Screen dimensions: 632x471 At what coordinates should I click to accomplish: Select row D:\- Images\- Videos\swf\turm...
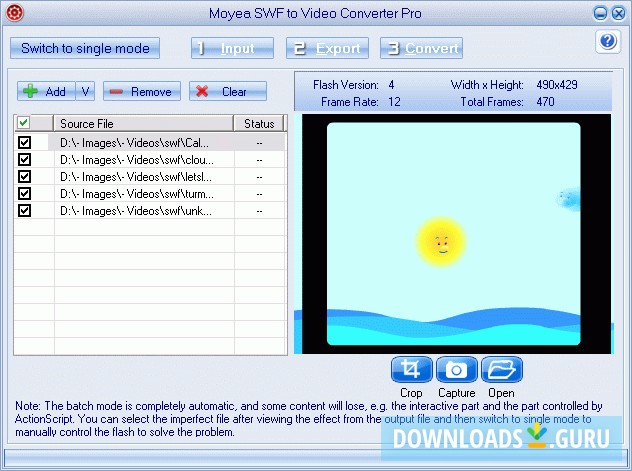click(x=150, y=193)
